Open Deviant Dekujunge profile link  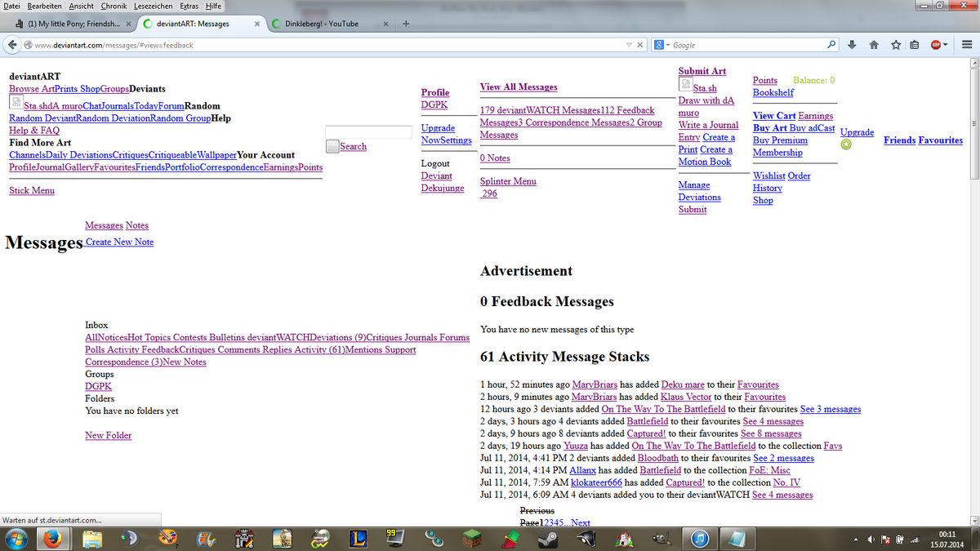pos(442,181)
